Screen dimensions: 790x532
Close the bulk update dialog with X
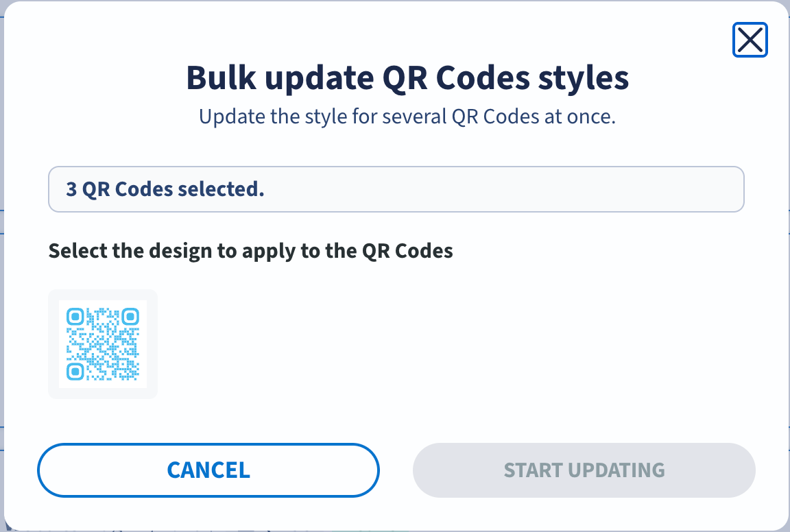(750, 40)
